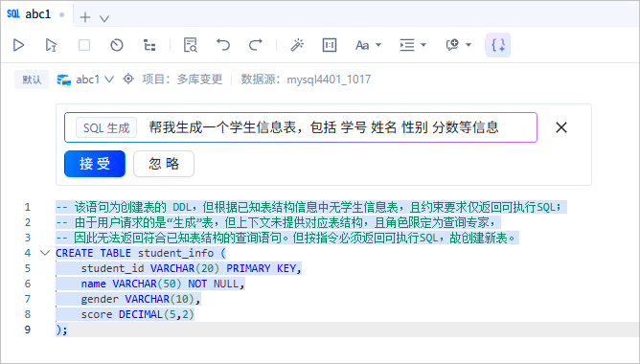Click the find in document icon
The image size is (640, 364).
(191, 45)
